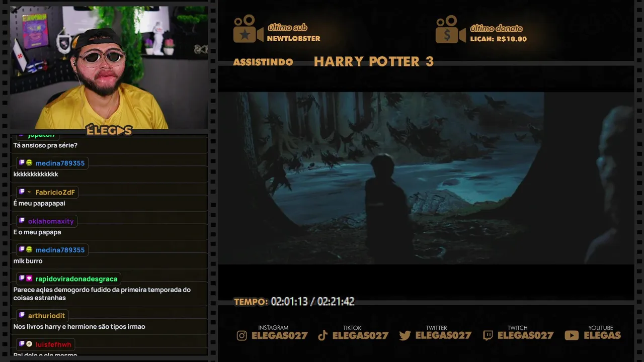Click the 'ASSISTINDO' label
644x362 pixels.
263,62
